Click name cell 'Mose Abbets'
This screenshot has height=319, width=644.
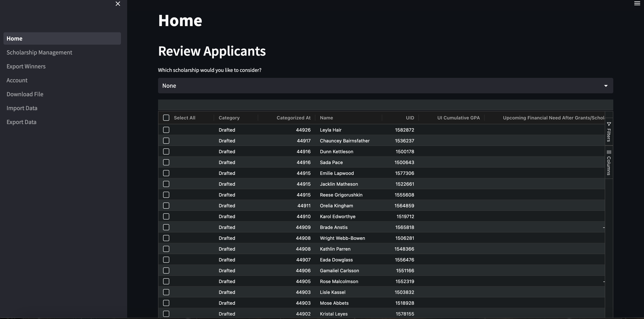pos(334,303)
